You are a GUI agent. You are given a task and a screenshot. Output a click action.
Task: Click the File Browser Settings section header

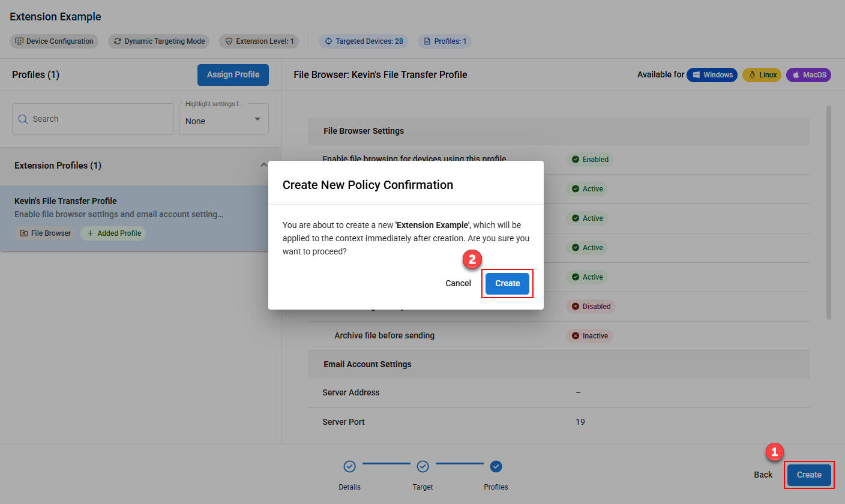point(559,131)
